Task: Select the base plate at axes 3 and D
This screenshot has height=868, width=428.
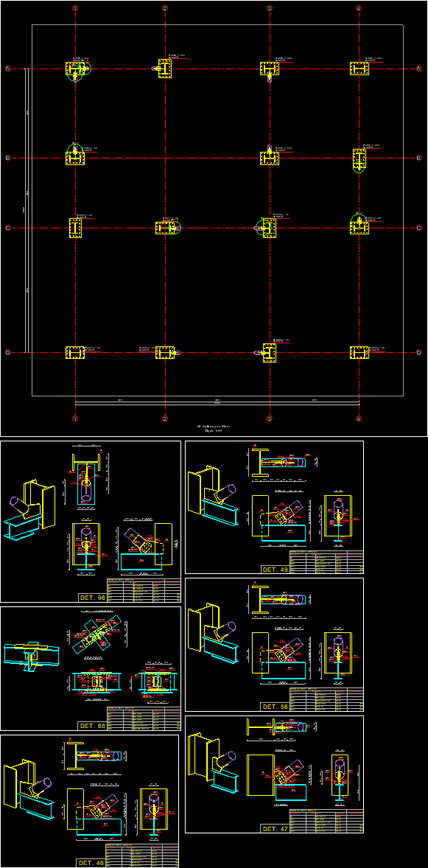Action: 269,353
